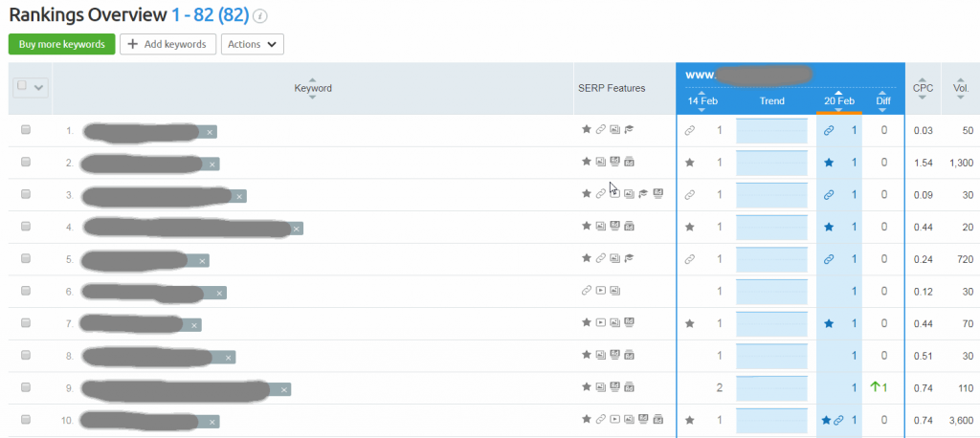The width and height of the screenshot is (980, 438).
Task: Open the Trend chart for row 2
Action: coord(771,163)
